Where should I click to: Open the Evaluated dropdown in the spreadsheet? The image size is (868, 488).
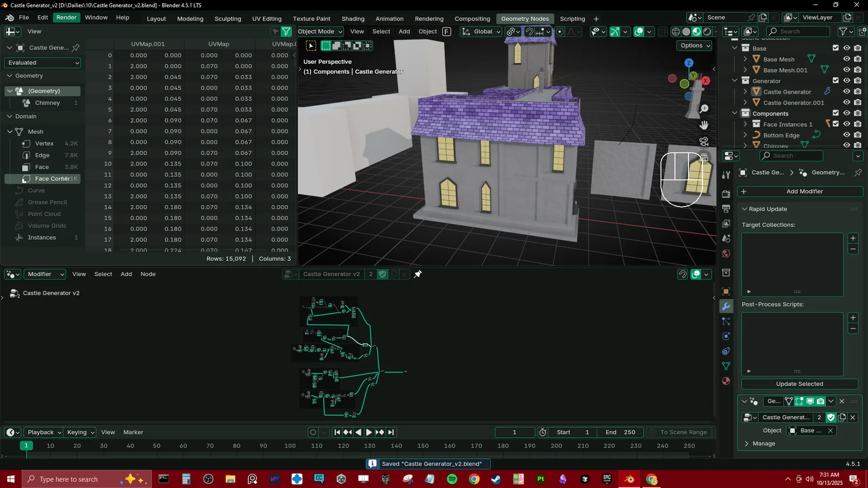pos(43,63)
